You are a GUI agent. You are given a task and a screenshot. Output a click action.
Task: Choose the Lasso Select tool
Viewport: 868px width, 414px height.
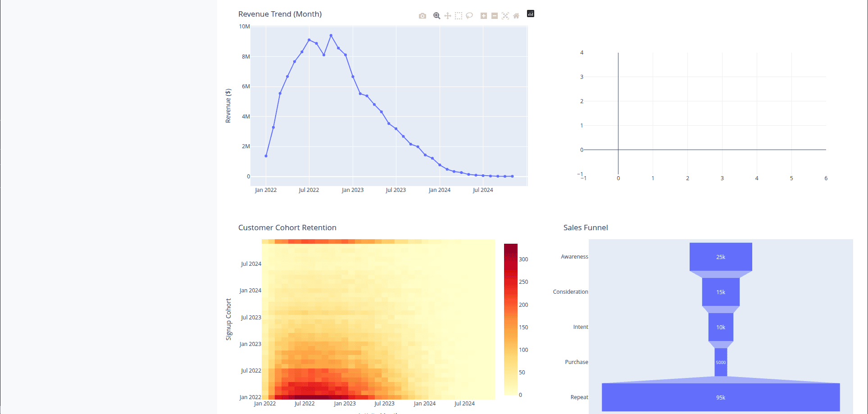469,15
